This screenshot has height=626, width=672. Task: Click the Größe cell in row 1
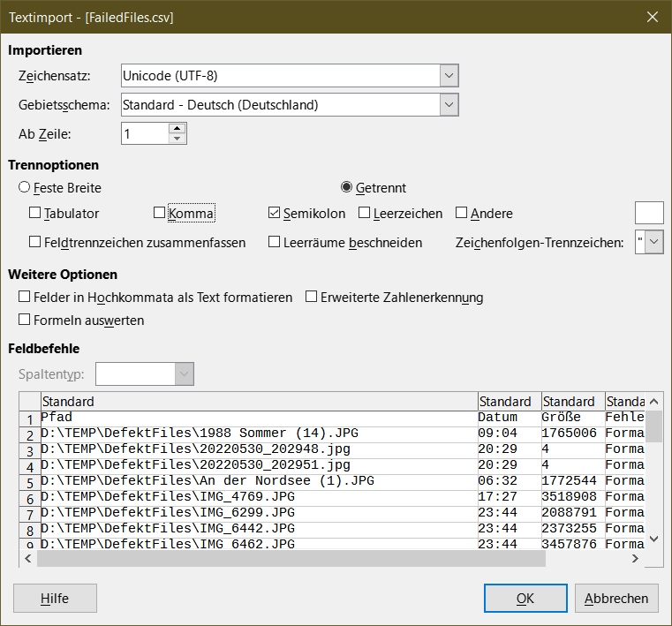(573, 418)
